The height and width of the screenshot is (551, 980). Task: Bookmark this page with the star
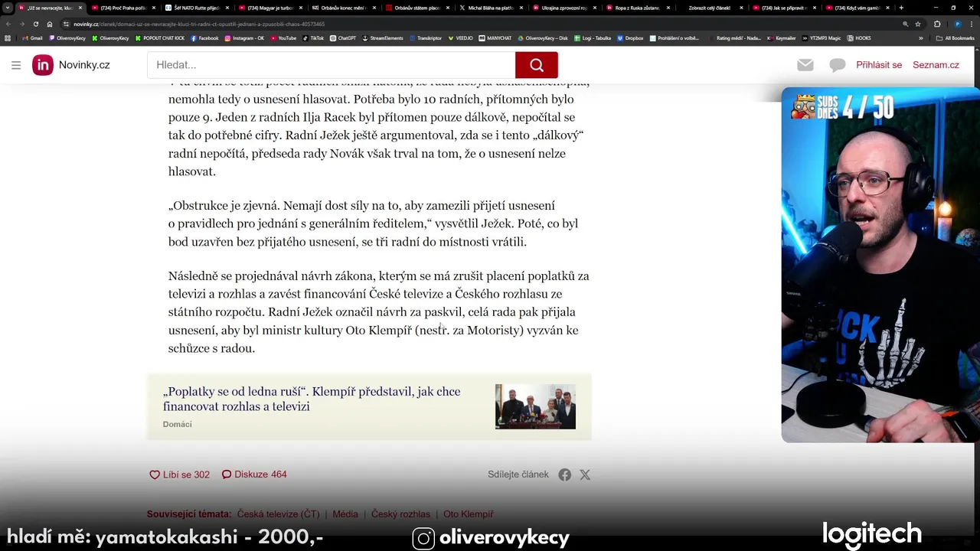tap(918, 24)
